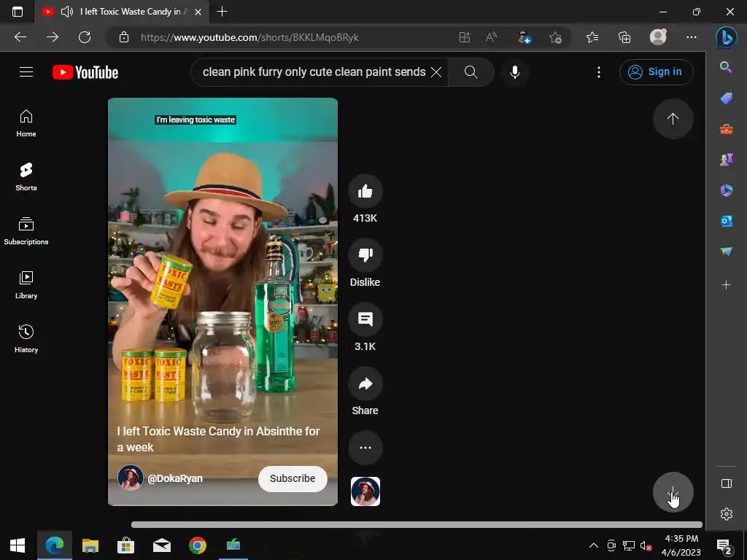Open Edge sidebar settings gear
747x560 pixels.
726,514
